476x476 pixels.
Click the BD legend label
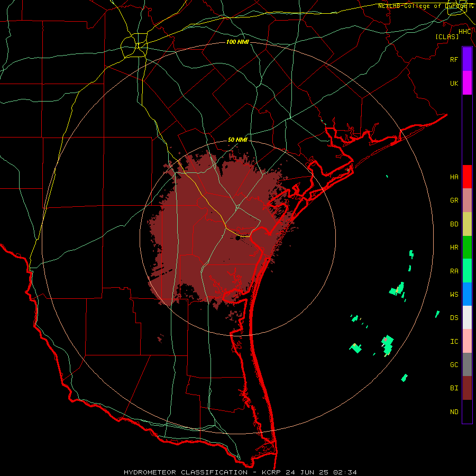(454, 224)
